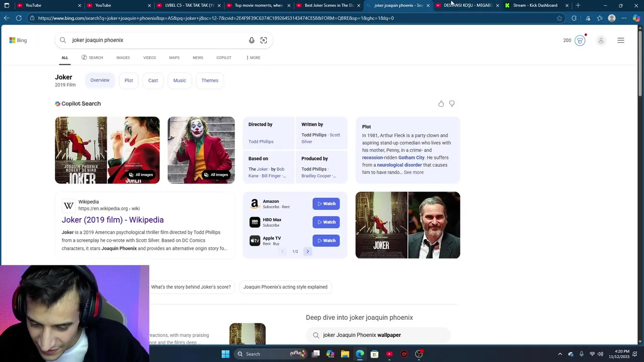The width and height of the screenshot is (644, 362).
Task: View site information lock icon
Action: (32, 18)
